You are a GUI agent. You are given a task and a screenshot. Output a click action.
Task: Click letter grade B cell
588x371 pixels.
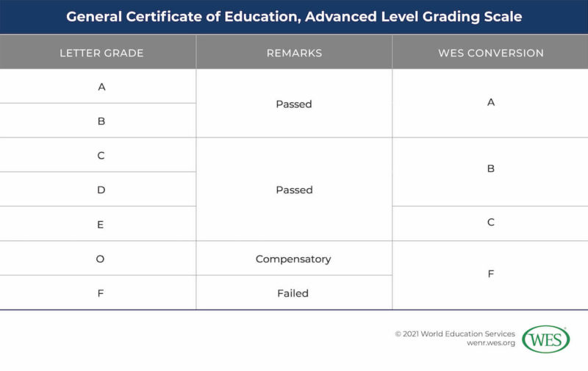pos(101,121)
